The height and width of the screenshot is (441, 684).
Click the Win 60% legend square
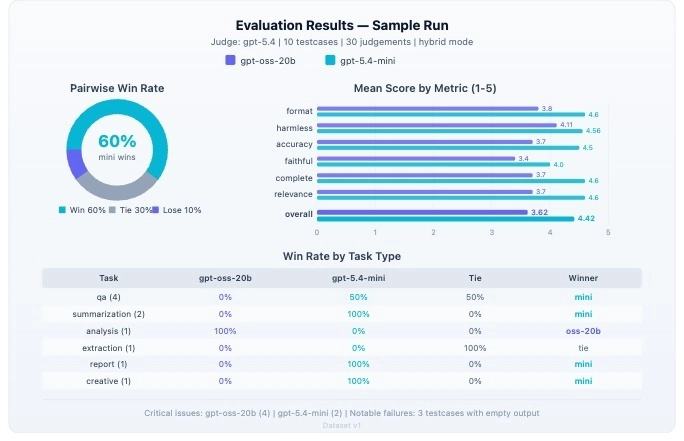62,210
